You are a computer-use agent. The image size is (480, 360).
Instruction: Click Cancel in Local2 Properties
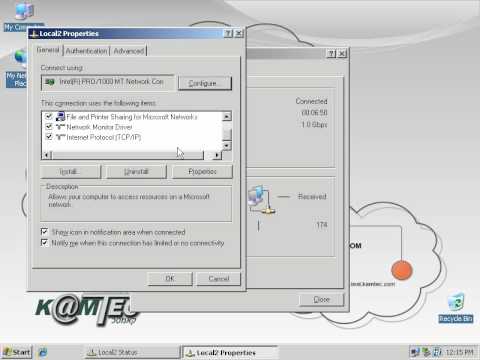pyautogui.click(x=218, y=278)
